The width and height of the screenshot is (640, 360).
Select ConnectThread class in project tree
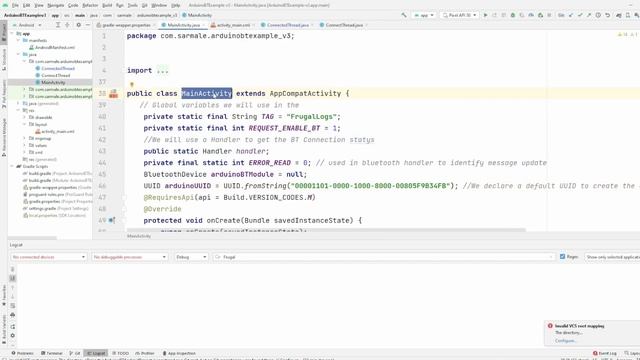(x=53, y=75)
